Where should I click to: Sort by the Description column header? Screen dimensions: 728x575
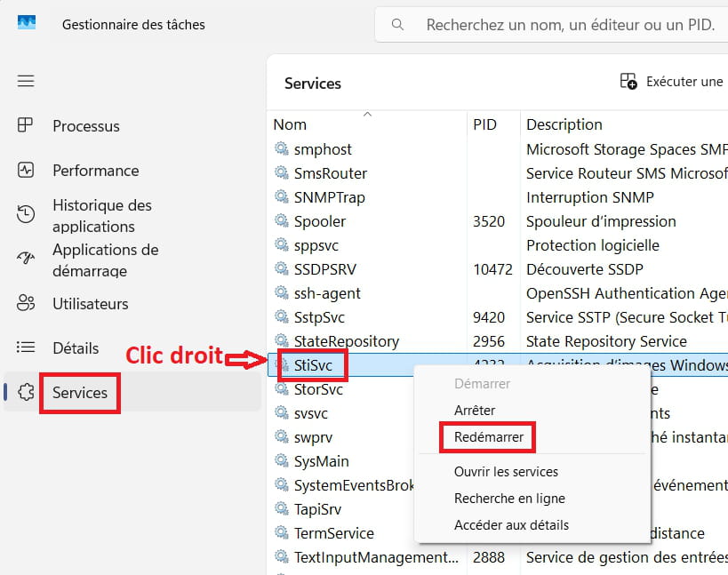coord(564,124)
